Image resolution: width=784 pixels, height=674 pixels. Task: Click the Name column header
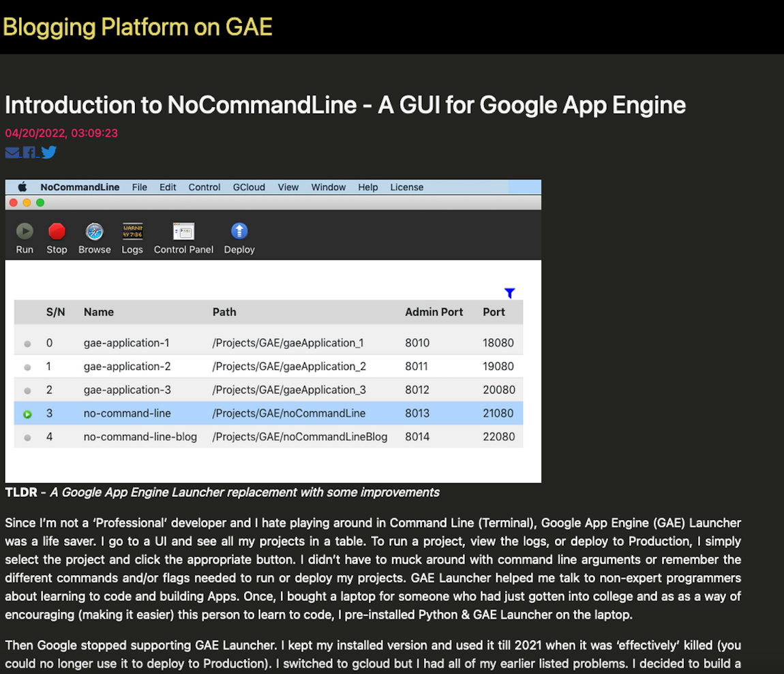coord(98,312)
